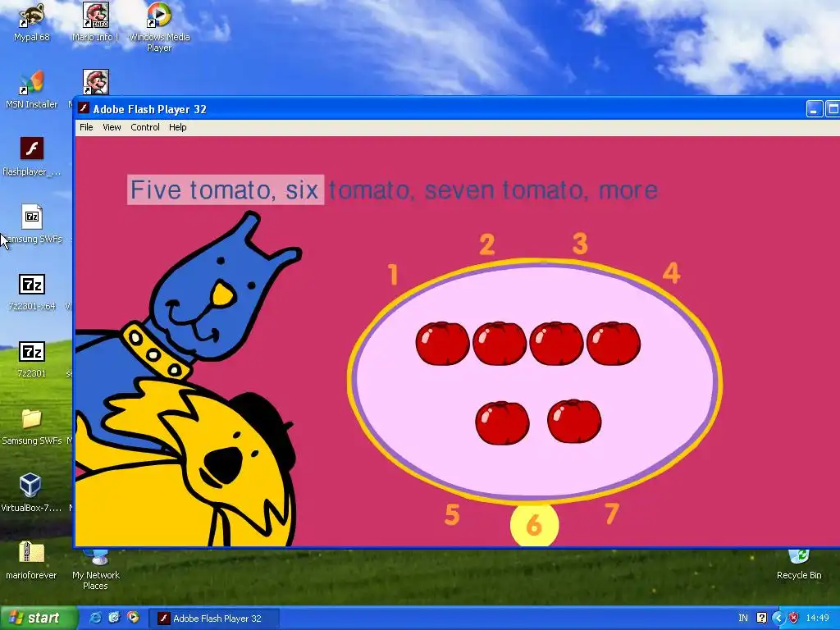Select the MSN Installer desktop icon
This screenshot has width=840, height=630.
pyautogui.click(x=31, y=90)
